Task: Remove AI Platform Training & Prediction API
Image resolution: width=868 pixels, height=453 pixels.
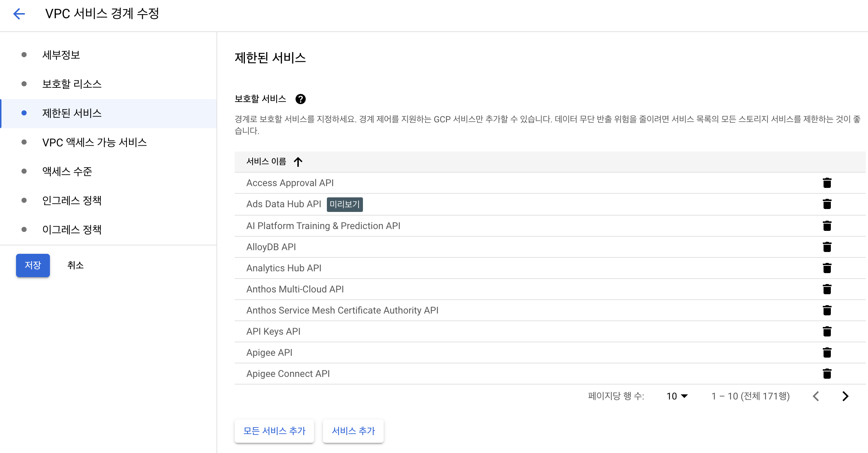Action: click(827, 226)
